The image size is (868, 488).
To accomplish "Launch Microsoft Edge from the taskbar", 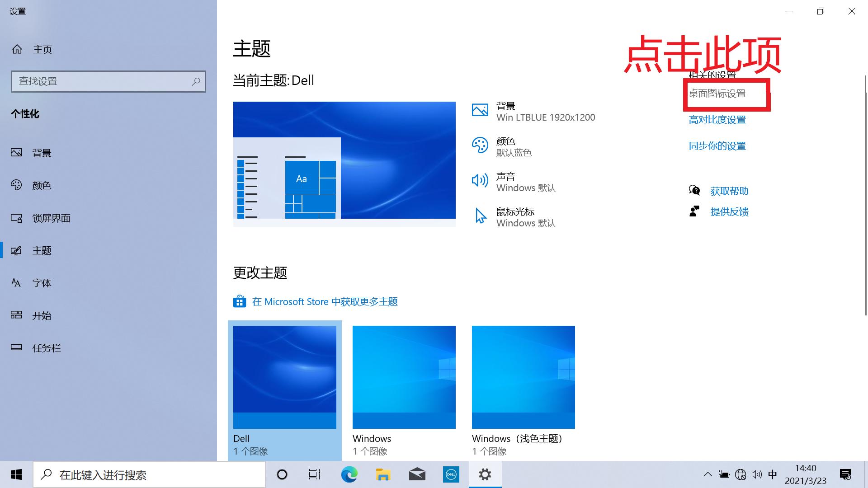I will pos(349,474).
